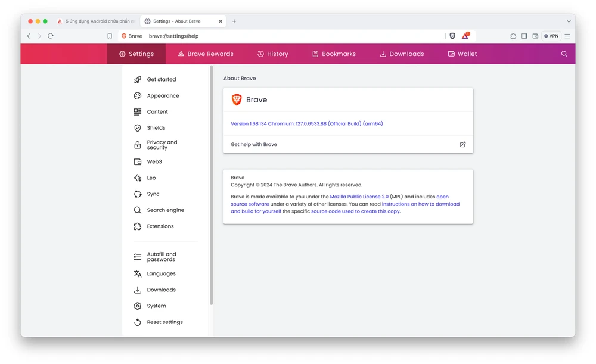Open the hamburger main menu
The width and height of the screenshot is (596, 364).
click(x=567, y=36)
